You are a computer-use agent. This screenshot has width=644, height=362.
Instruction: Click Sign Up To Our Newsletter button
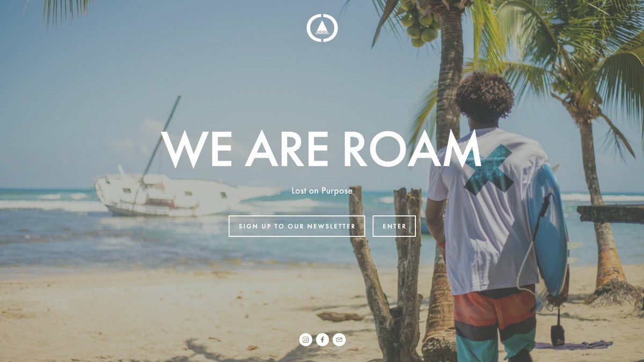click(x=297, y=226)
